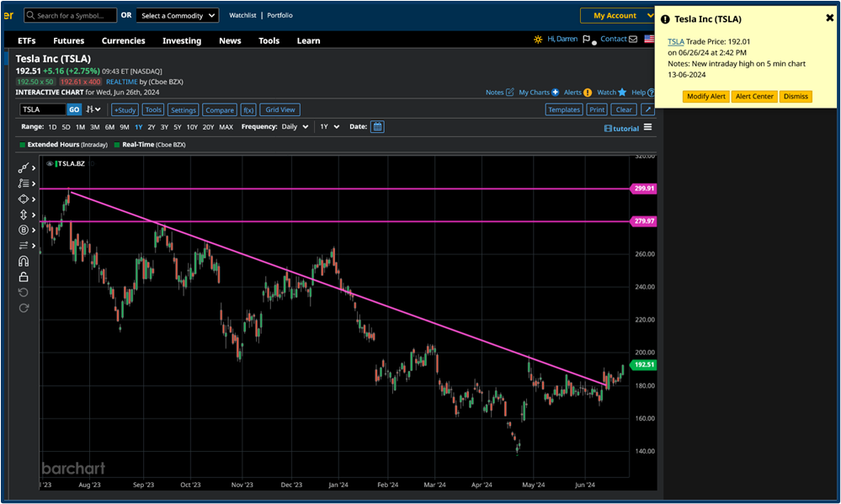Expand the My Account dropdown
841x504 pixels.
(620, 15)
